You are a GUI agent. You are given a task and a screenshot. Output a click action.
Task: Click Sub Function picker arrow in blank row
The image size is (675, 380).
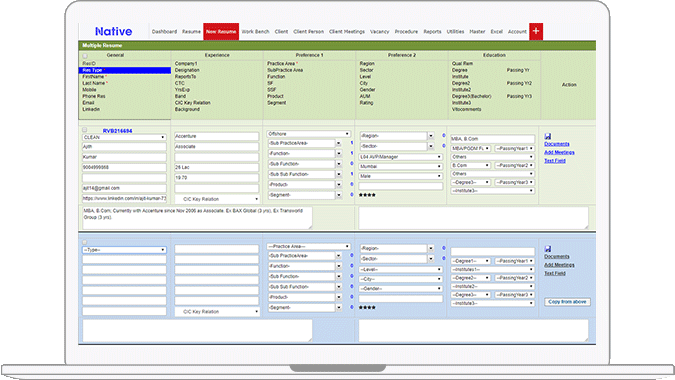[339, 276]
